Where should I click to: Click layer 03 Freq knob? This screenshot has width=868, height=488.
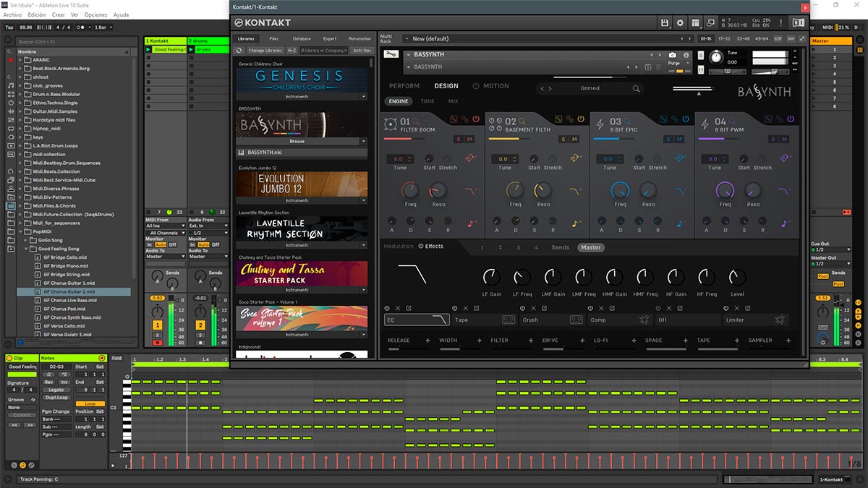click(620, 191)
